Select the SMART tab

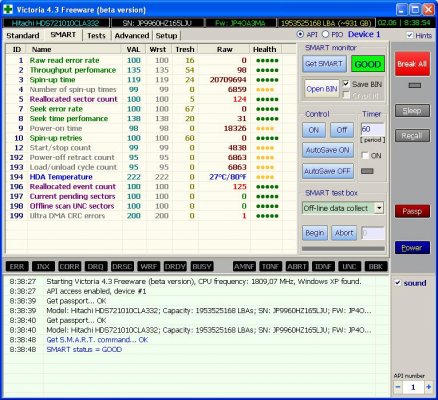[x=63, y=35]
